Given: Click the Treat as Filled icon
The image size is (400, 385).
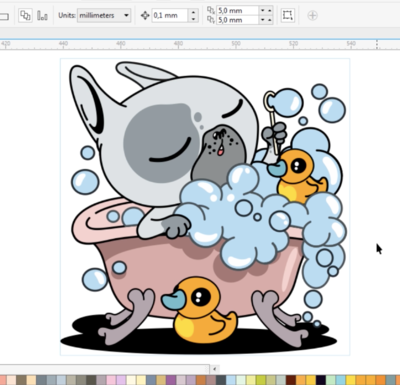Looking at the screenshot, I should pos(287,15).
